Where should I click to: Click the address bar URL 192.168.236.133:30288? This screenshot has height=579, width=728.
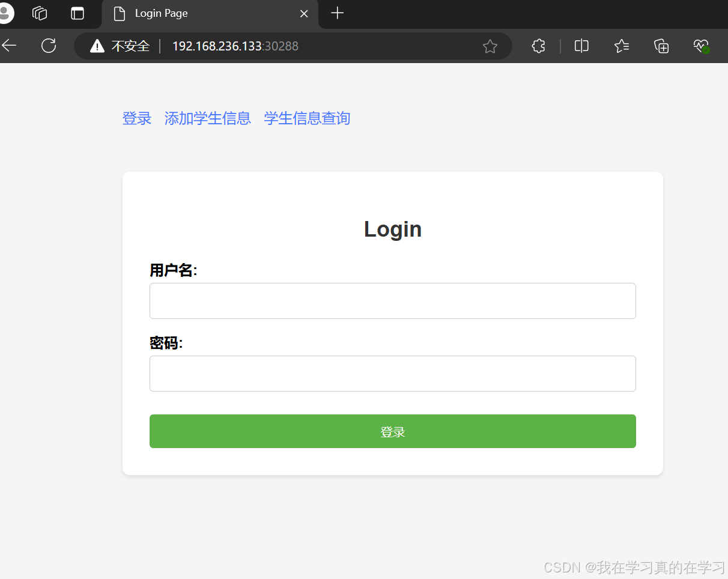(x=235, y=46)
